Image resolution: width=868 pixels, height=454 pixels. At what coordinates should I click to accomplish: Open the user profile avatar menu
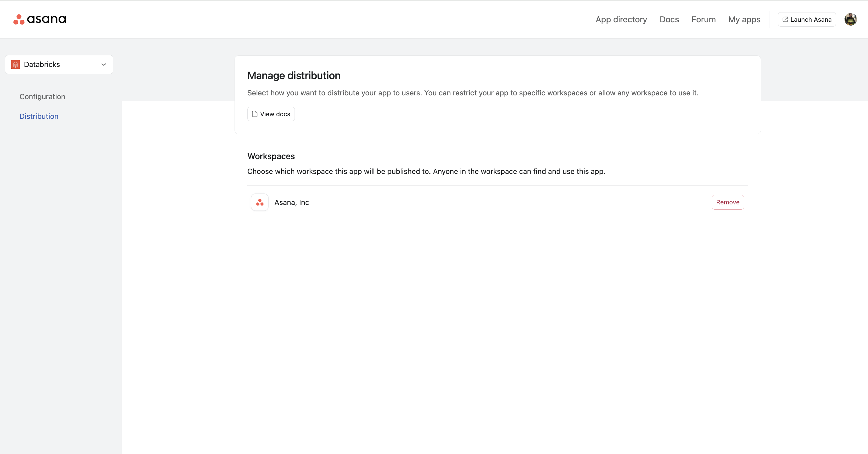pos(850,19)
